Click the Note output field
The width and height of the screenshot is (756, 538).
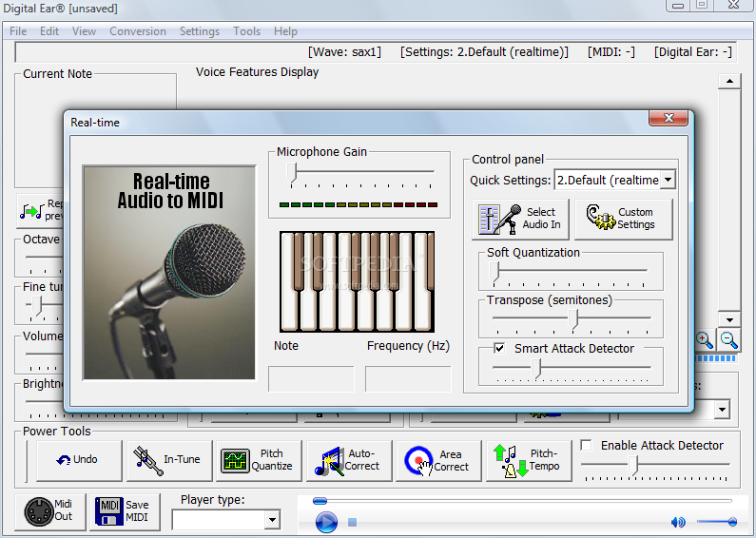pos(311,379)
